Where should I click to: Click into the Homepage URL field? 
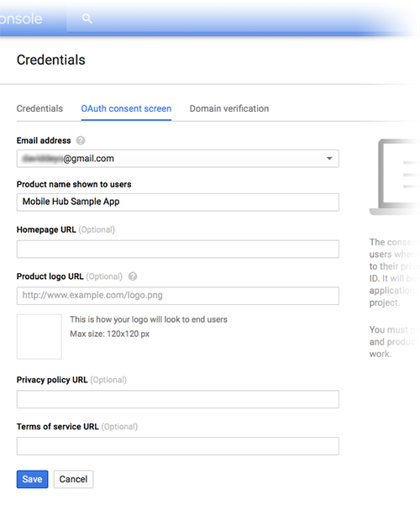[178, 249]
